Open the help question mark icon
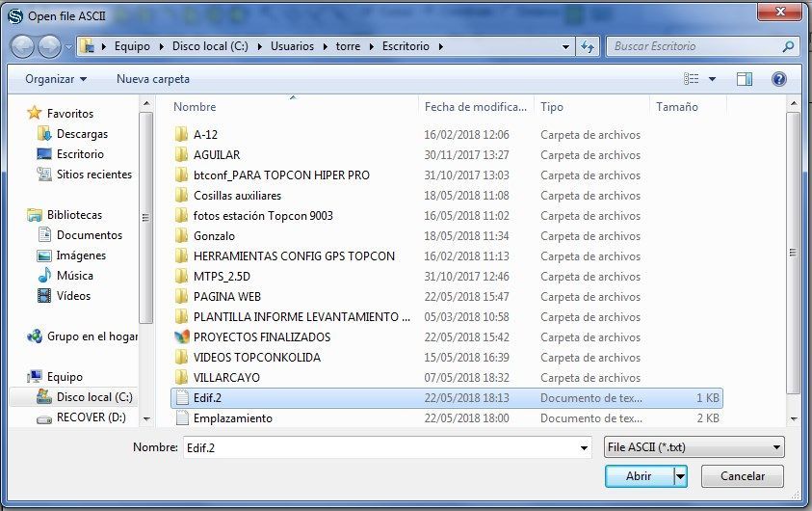The width and height of the screenshot is (812, 511). 778,79
